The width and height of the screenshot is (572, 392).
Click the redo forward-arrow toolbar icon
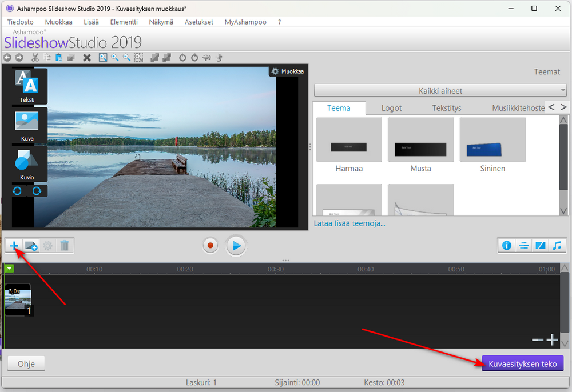pyautogui.click(x=19, y=58)
